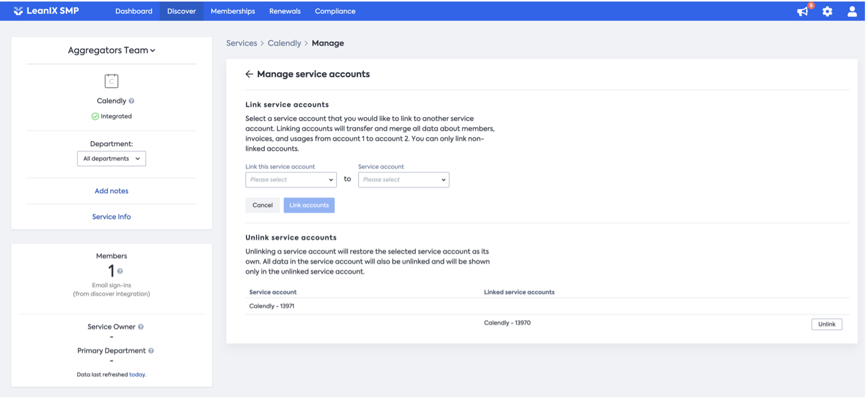This screenshot has height=400, width=868.
Task: Open the Compliance tab
Action: (335, 11)
